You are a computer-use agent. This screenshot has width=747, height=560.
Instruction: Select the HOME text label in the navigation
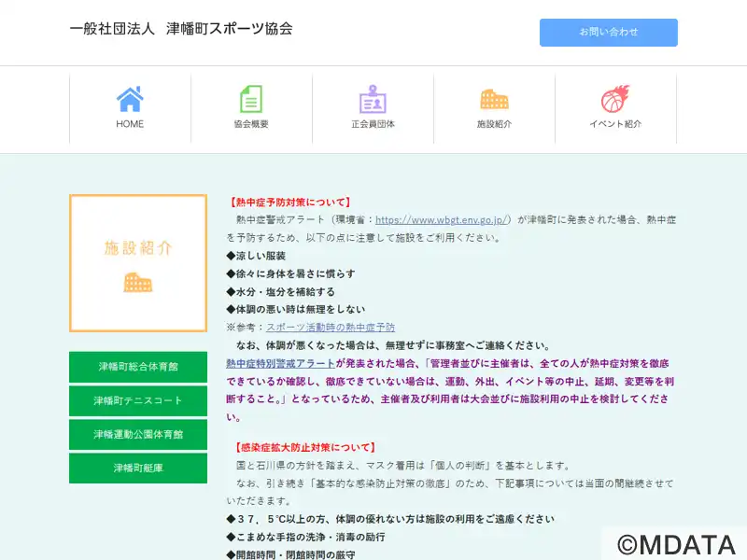(130, 124)
